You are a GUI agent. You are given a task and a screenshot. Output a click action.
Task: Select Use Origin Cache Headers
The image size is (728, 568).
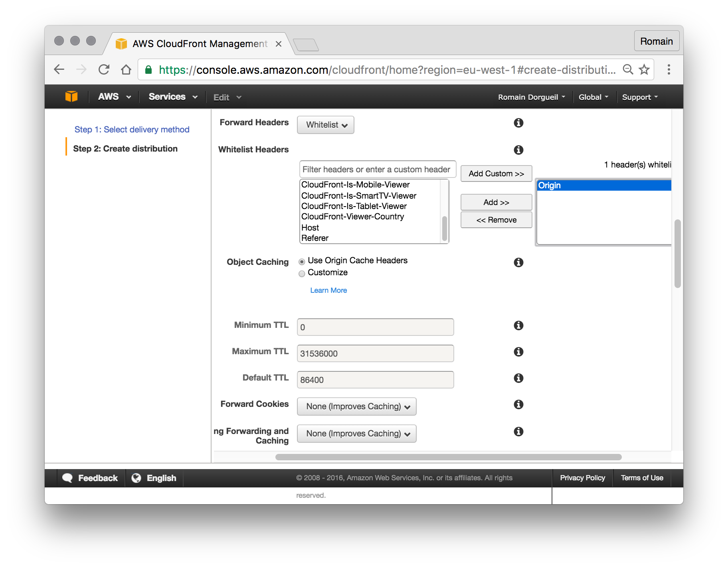click(x=302, y=261)
